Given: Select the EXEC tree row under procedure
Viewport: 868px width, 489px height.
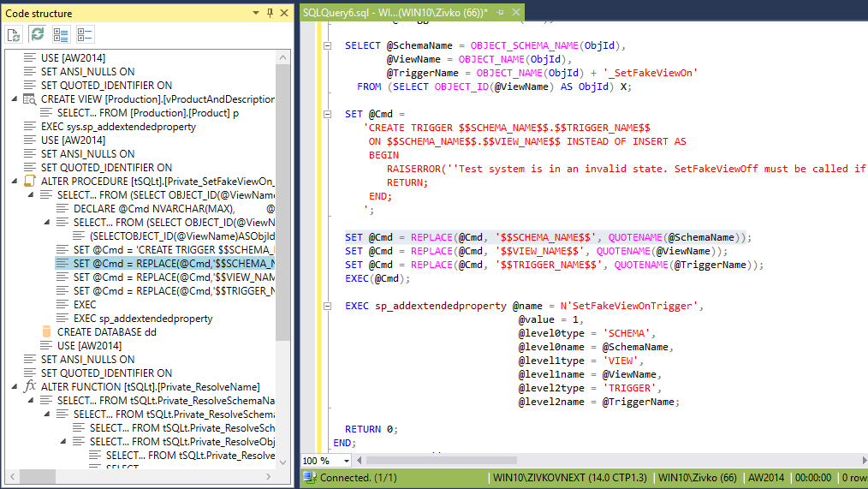Looking at the screenshot, I should pyautogui.click(x=85, y=305).
